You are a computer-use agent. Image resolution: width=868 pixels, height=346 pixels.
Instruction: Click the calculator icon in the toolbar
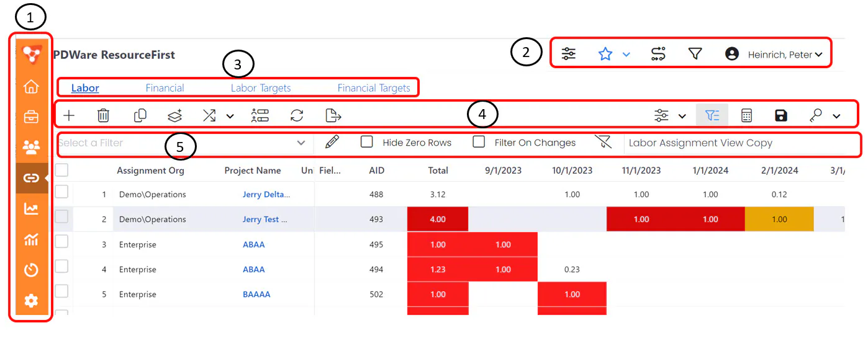pyautogui.click(x=747, y=115)
